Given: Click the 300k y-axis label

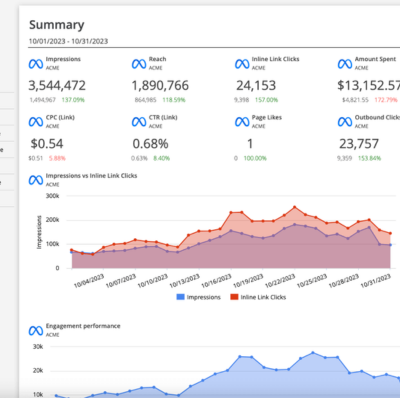Looking at the screenshot, I should click(x=52, y=196).
